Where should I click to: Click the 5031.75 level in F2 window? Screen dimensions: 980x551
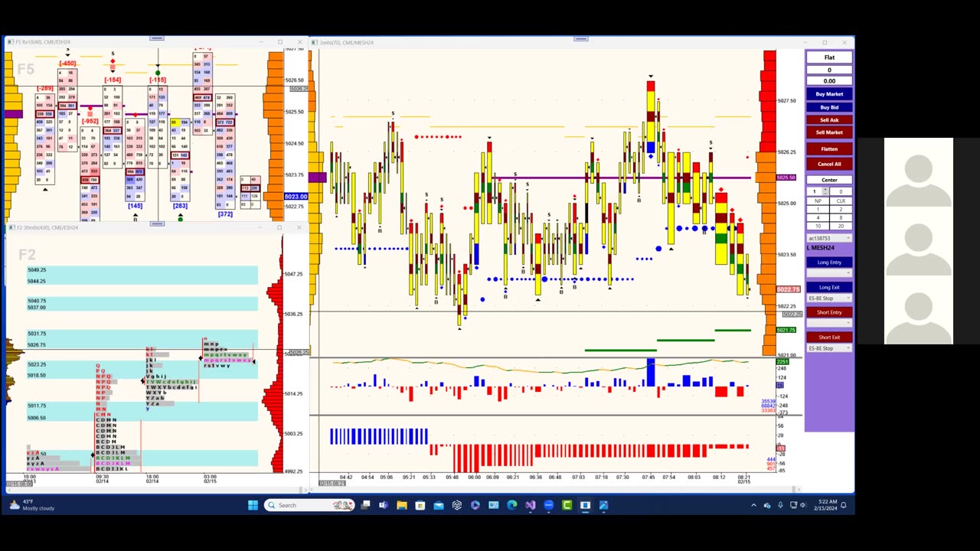[37, 334]
